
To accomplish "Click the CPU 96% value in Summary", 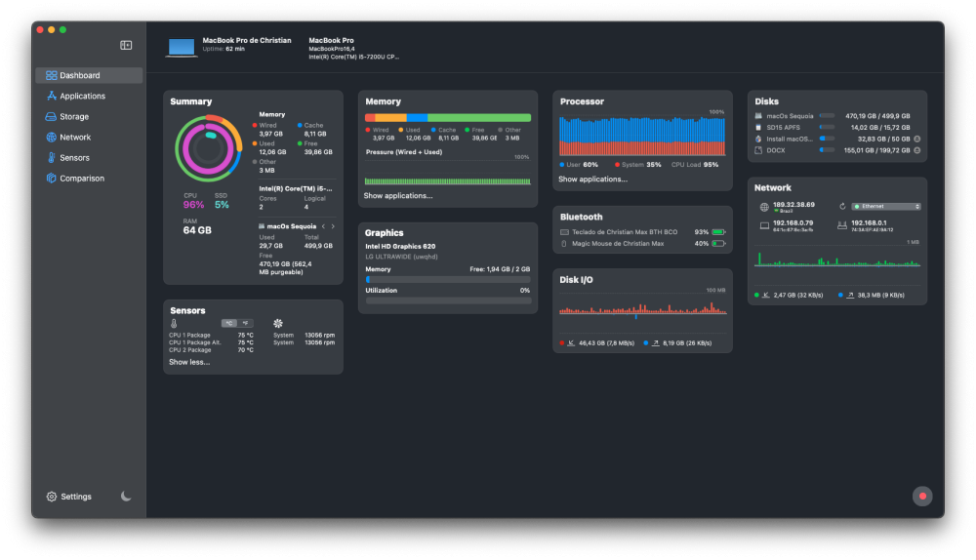I will (x=193, y=205).
